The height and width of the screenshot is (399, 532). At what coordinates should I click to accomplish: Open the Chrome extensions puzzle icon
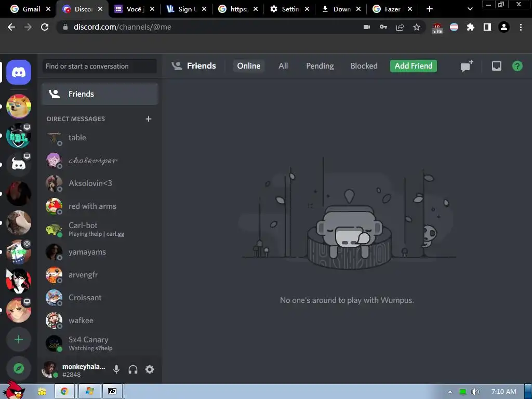click(470, 27)
